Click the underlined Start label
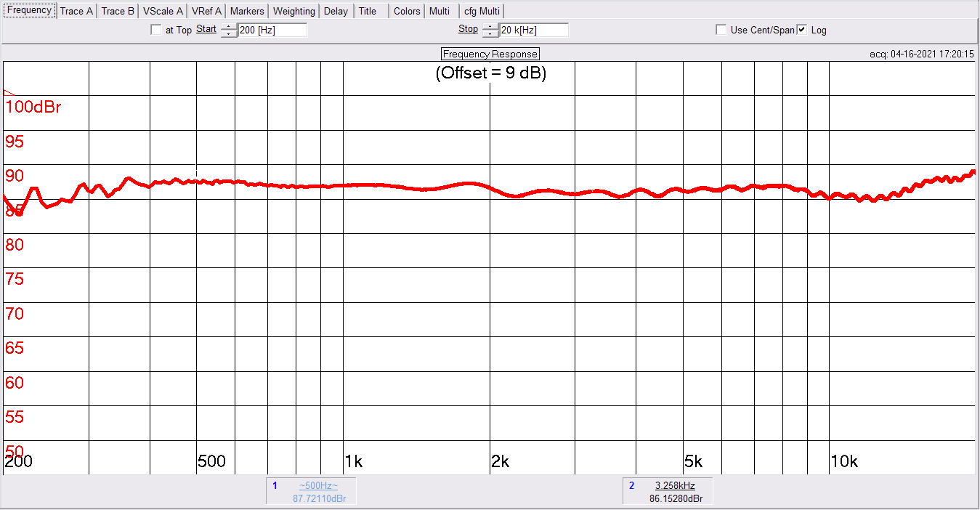Screen dimensions: 980x510 coord(206,29)
